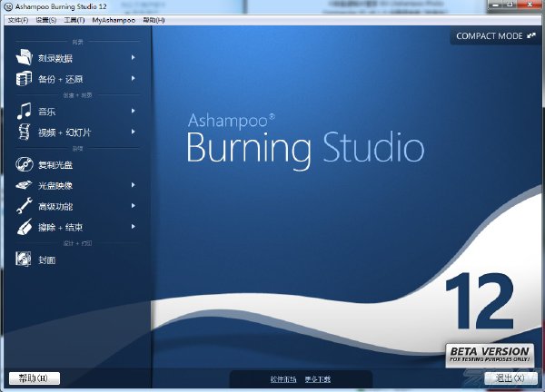The image size is (545, 392).
Task: Click the 光盘映像 disc image icon
Action: point(24,185)
